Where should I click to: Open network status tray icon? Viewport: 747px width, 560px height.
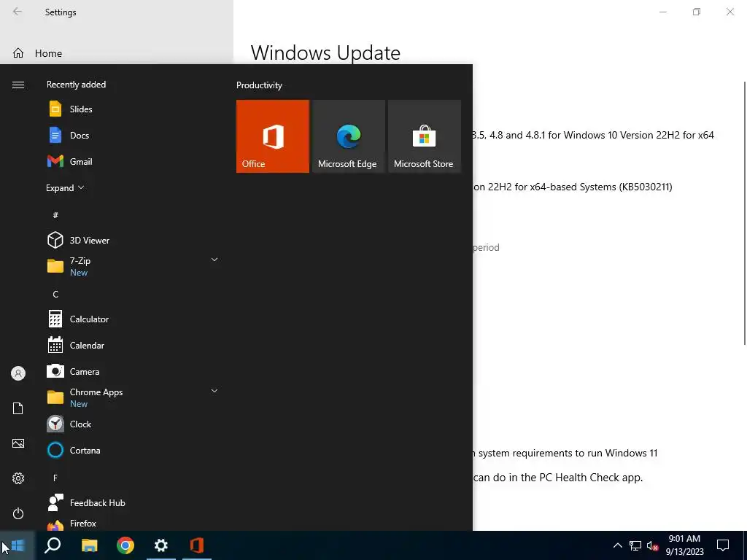pyautogui.click(x=635, y=545)
